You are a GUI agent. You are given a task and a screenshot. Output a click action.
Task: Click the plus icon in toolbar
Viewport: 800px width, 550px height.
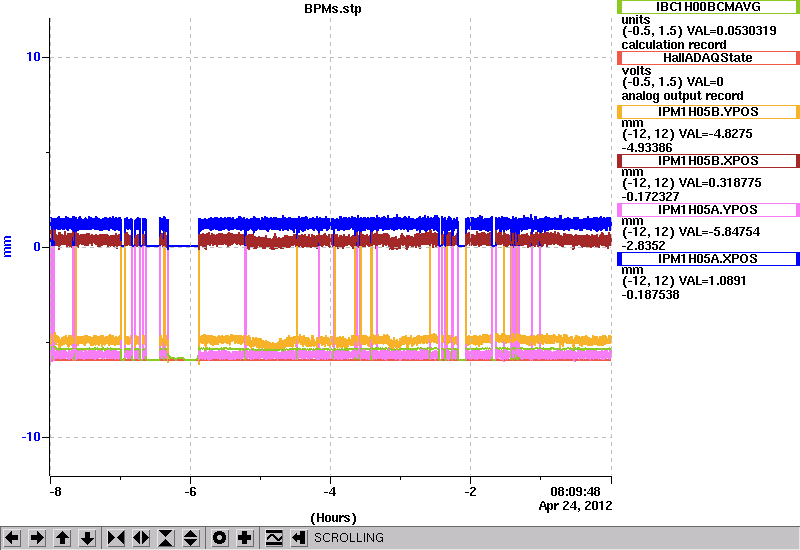pos(245,538)
